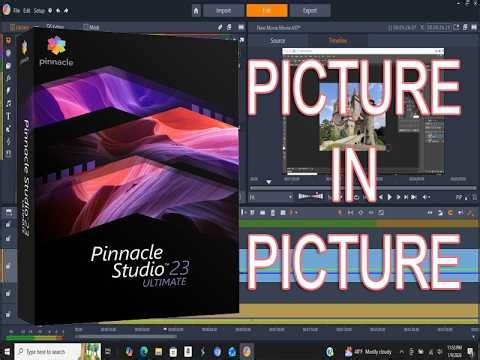Click the preview playhead marker triangle
Viewport: 480px width, 360px height.
pos(269,182)
